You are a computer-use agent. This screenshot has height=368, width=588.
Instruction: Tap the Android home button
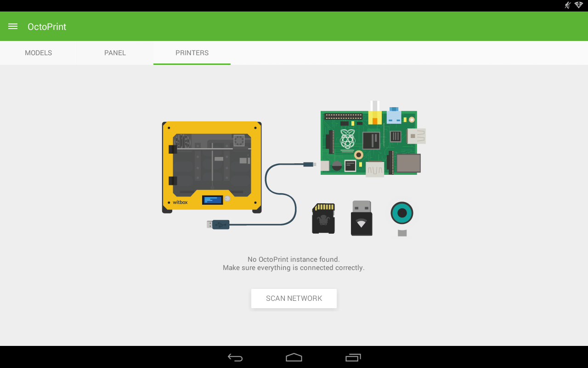pyautogui.click(x=294, y=357)
